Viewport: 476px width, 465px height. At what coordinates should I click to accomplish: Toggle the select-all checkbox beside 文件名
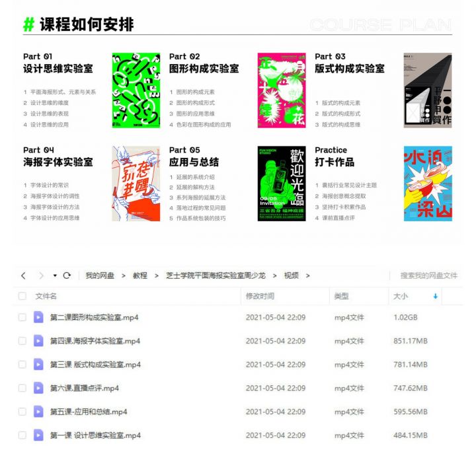point(22,296)
